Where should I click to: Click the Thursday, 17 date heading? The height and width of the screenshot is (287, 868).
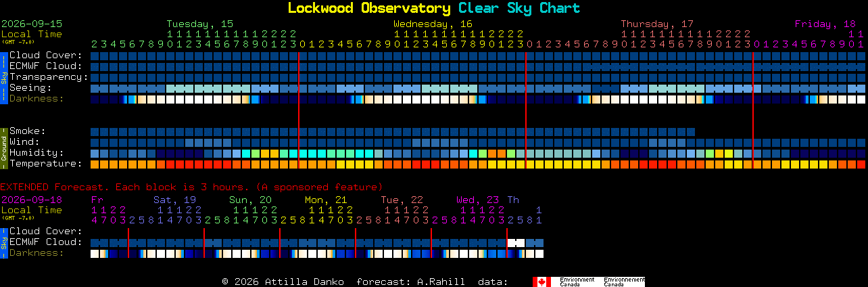point(657,24)
